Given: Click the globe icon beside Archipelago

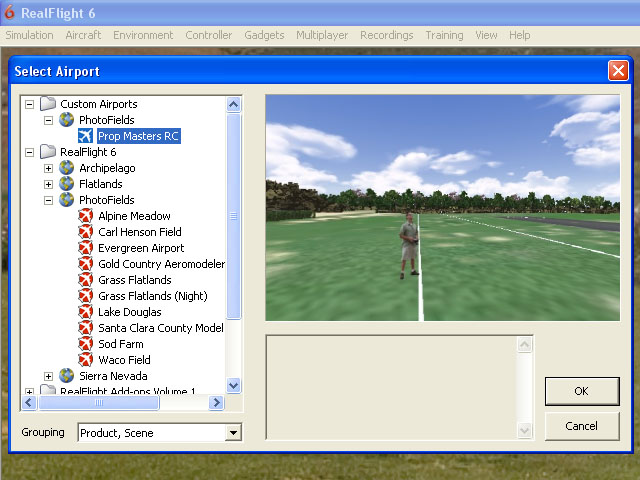Looking at the screenshot, I should [x=67, y=168].
